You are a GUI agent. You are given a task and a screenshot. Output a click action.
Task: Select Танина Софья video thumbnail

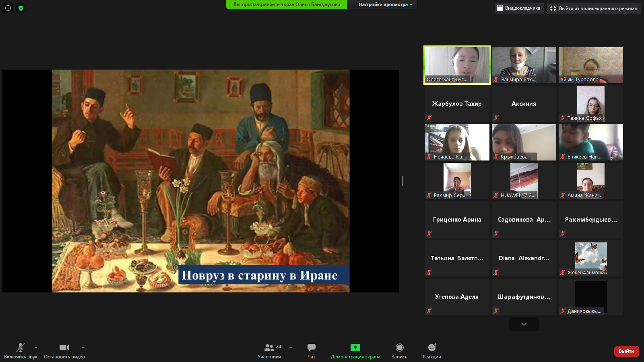coord(591,104)
